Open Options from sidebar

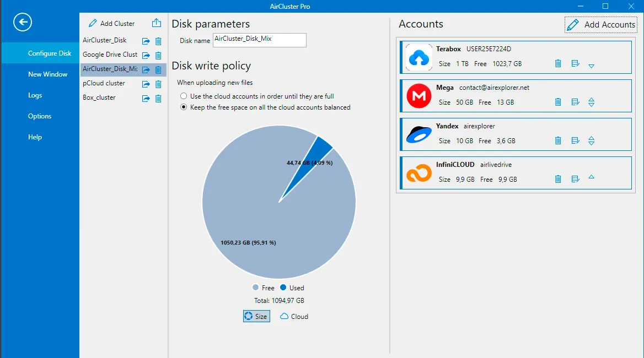tap(40, 116)
